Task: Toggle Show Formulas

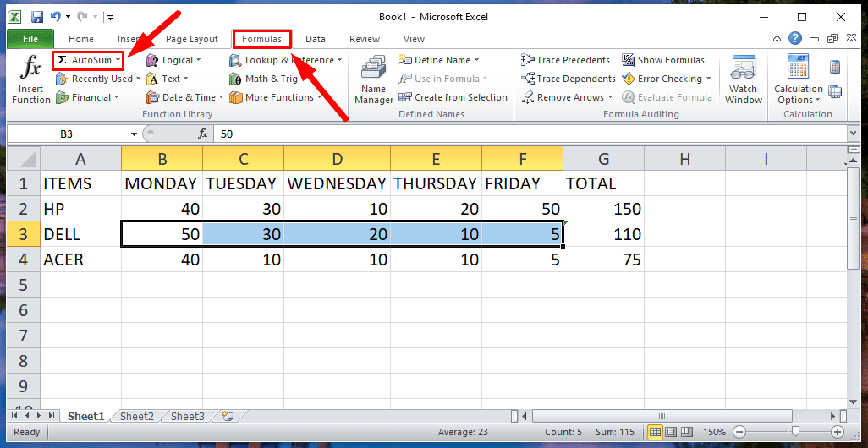Action: [x=666, y=60]
